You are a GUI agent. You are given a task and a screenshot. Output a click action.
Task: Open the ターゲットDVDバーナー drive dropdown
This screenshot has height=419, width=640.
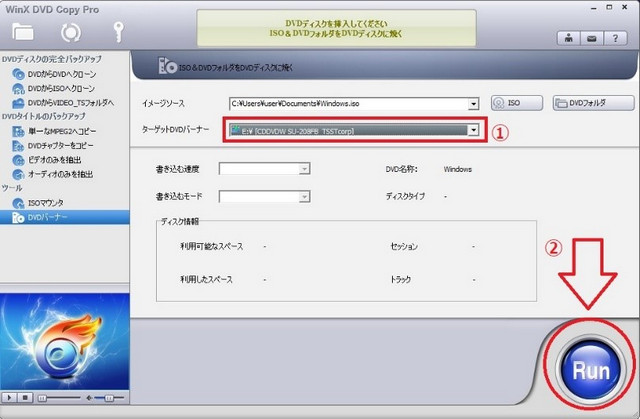[472, 130]
